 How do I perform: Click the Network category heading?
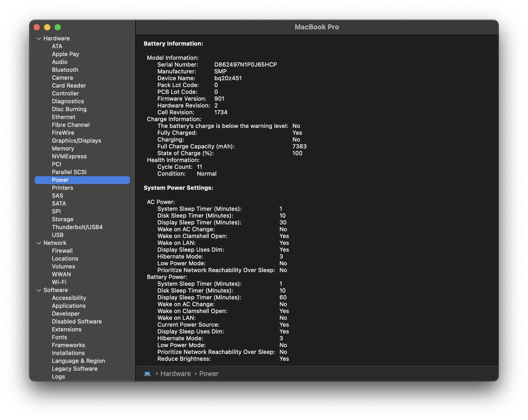click(55, 243)
